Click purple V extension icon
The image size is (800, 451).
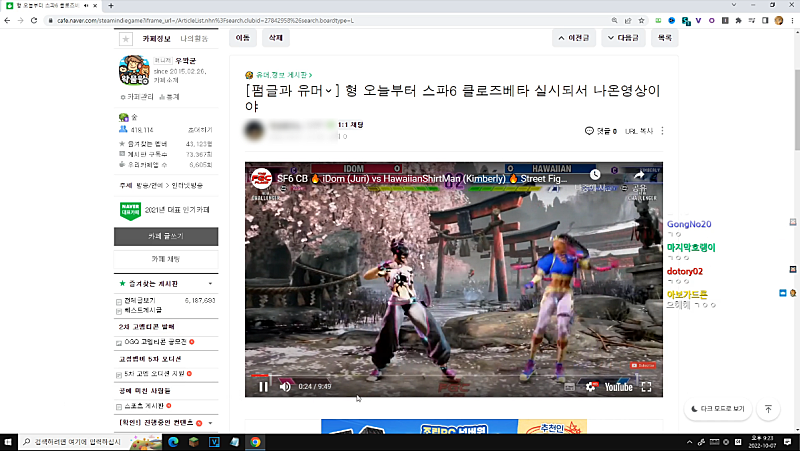point(698,20)
